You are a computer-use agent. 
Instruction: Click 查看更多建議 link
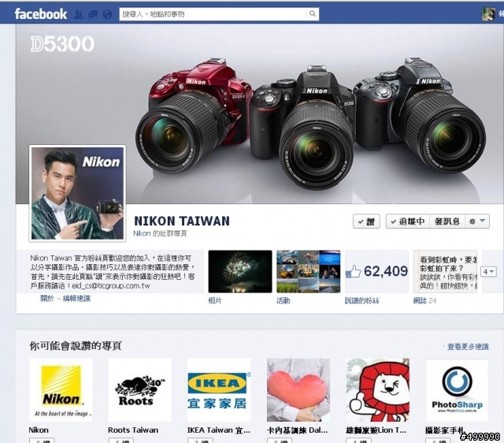468,347
